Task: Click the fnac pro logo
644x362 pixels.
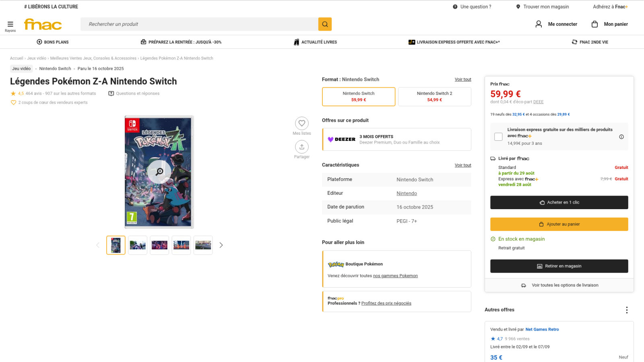Action: click(336, 298)
